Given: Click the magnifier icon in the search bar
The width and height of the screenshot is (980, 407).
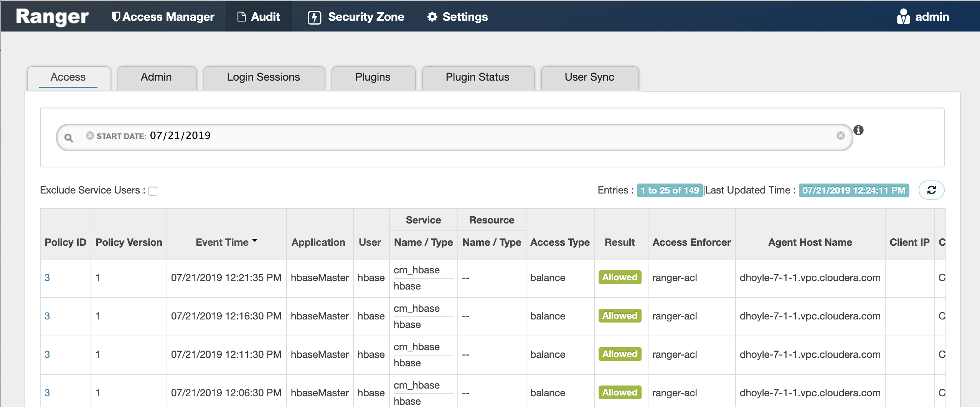Looking at the screenshot, I should 68,136.
